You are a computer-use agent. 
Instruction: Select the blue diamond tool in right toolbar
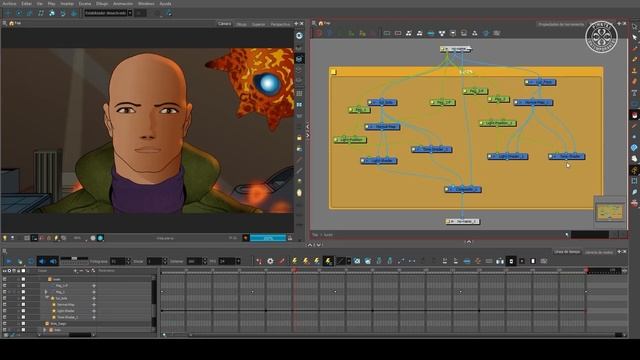coord(634,148)
